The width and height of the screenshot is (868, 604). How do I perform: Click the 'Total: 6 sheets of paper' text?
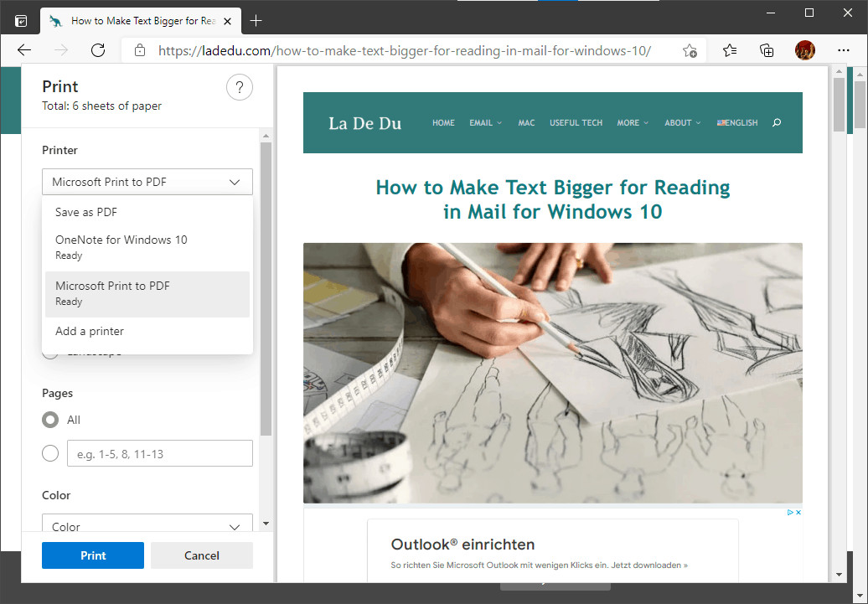(102, 106)
